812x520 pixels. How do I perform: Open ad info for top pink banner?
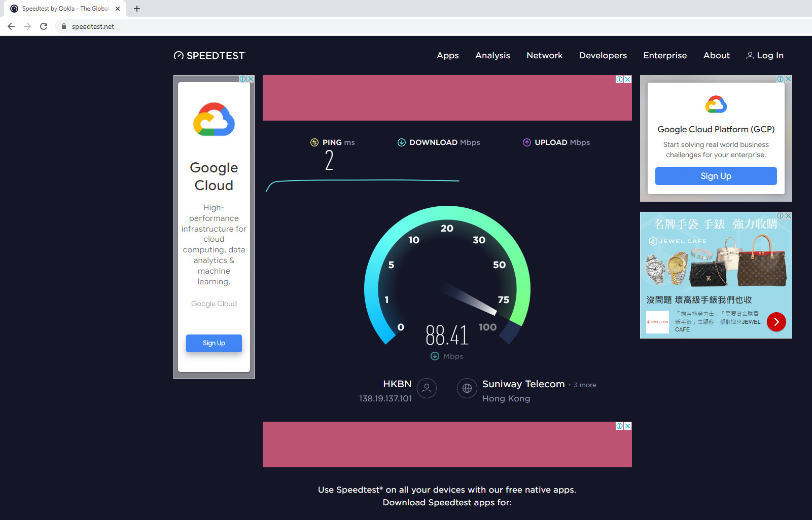pyautogui.click(x=620, y=80)
